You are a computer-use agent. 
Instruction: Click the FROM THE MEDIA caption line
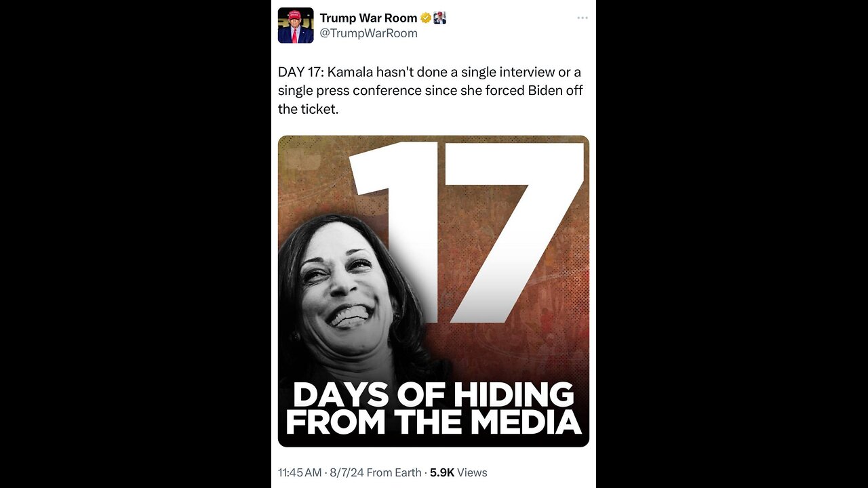pyautogui.click(x=433, y=422)
